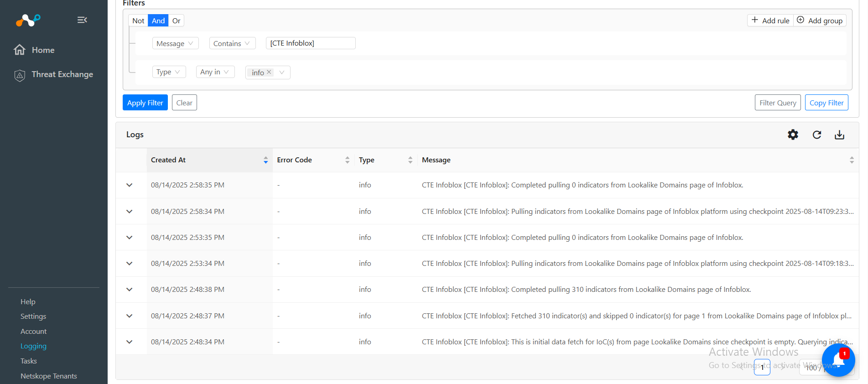This screenshot has width=868, height=384.
Task: Expand the 2:58:34 PM log row
Action: click(x=130, y=212)
